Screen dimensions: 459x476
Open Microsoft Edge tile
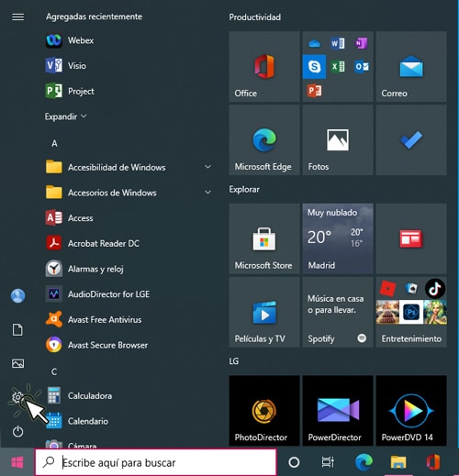click(264, 139)
